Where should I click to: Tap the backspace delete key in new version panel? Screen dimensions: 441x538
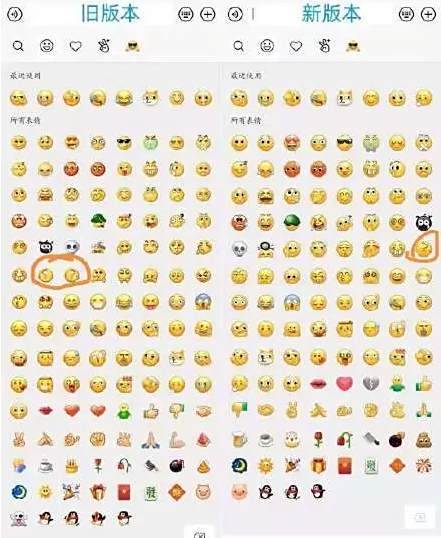pos(421,517)
